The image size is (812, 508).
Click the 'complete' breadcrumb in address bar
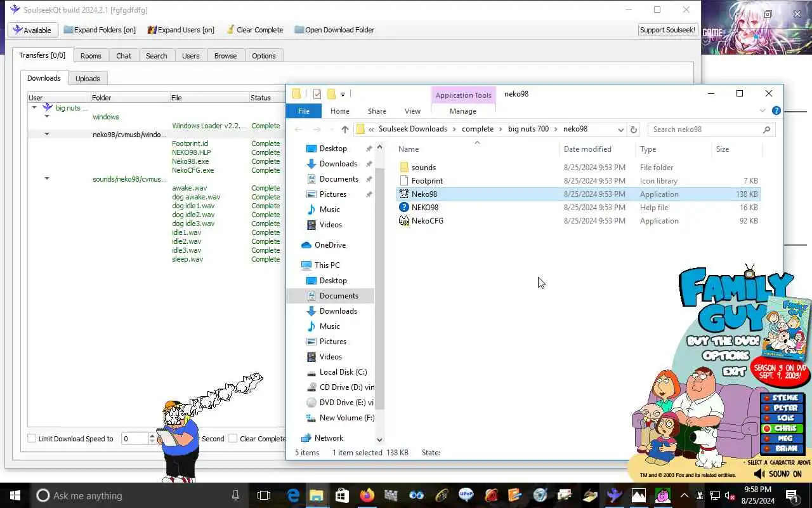point(478,129)
